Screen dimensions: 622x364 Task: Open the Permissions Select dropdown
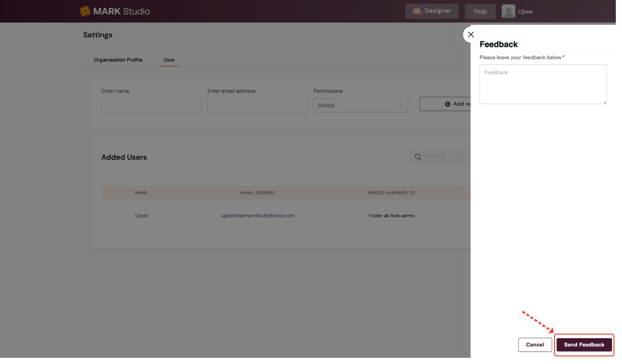[354, 105]
